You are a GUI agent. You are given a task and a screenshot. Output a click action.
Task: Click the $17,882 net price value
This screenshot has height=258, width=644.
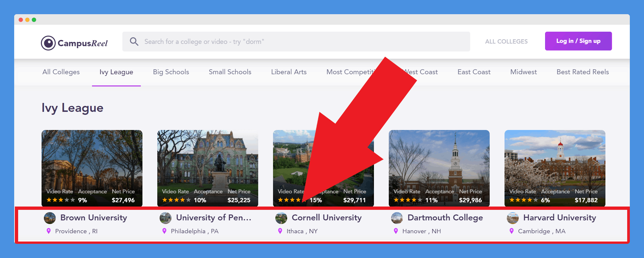(586, 200)
